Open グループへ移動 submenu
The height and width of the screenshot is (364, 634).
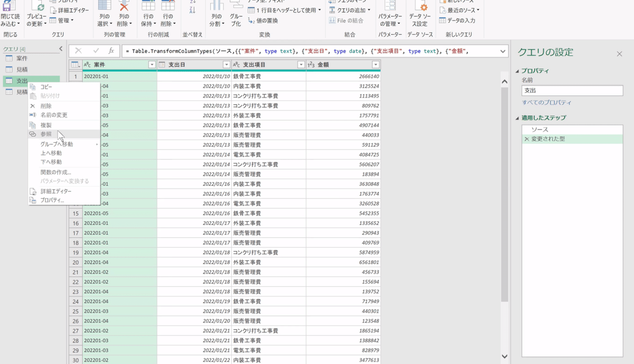coord(63,144)
